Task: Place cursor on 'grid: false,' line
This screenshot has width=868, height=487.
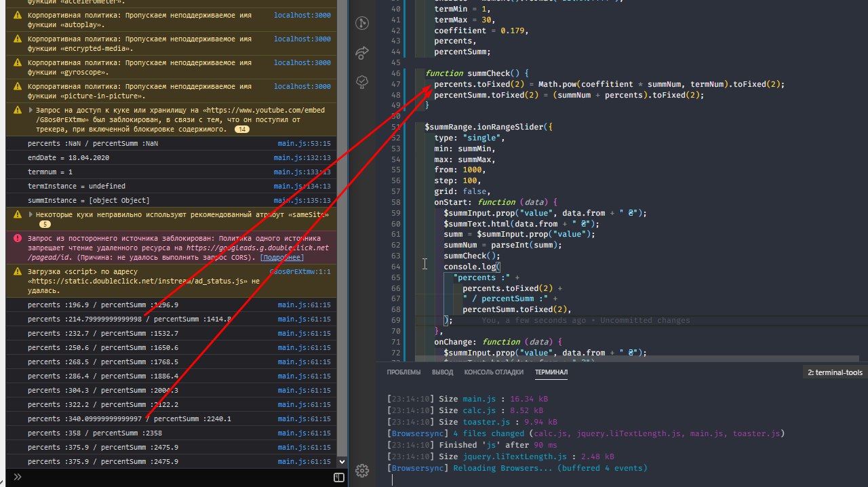Action: tap(462, 191)
